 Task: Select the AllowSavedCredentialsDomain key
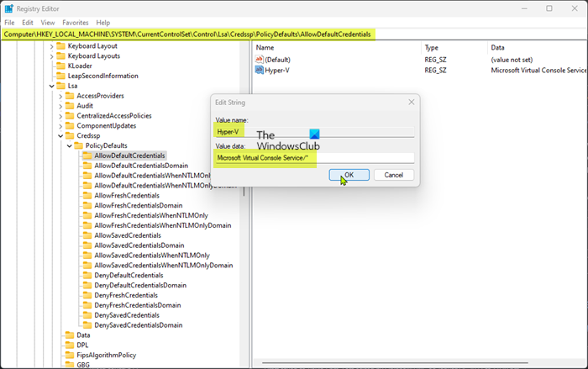139,245
